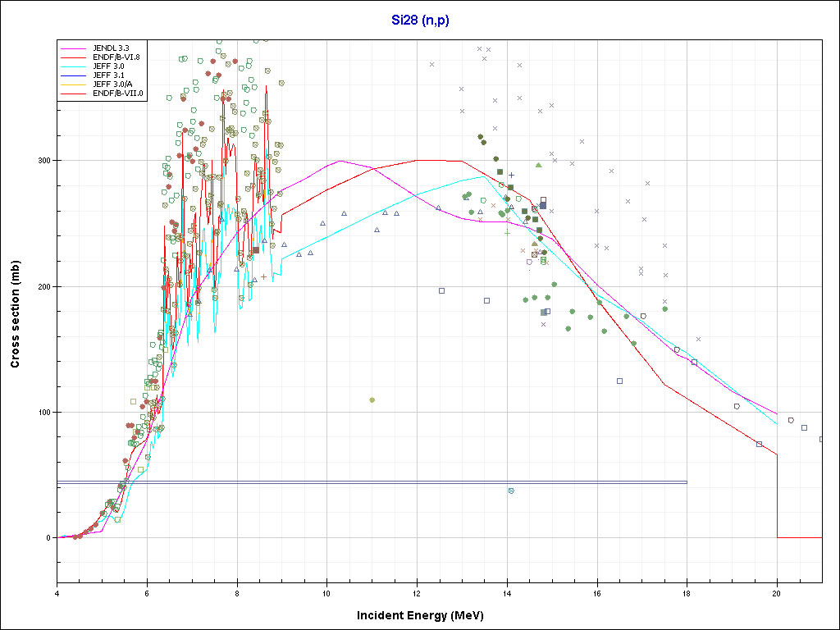Select the blue plus marker near 14 MeV
The width and height of the screenshot is (840, 630).
(512, 175)
